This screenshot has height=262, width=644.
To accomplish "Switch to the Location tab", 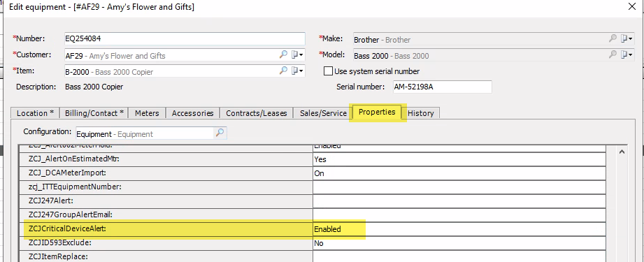I will 36,113.
